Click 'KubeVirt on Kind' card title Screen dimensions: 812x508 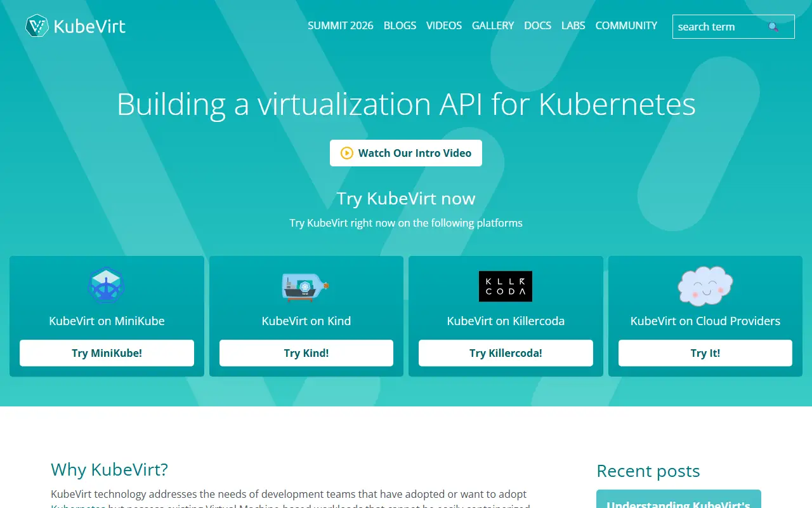306,321
